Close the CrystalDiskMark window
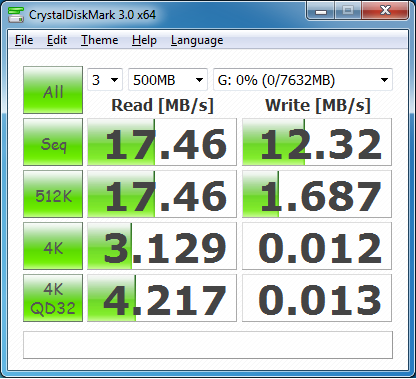The width and height of the screenshot is (416, 379). 385,11
